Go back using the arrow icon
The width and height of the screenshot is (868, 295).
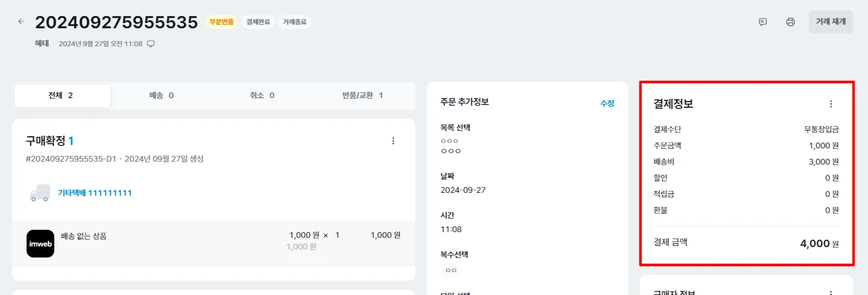point(21,21)
